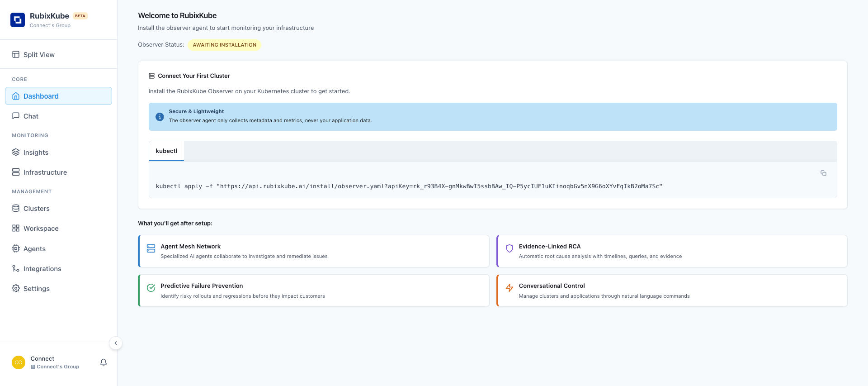Open the Chat page
This screenshot has width=868, height=386.
click(x=58, y=116)
